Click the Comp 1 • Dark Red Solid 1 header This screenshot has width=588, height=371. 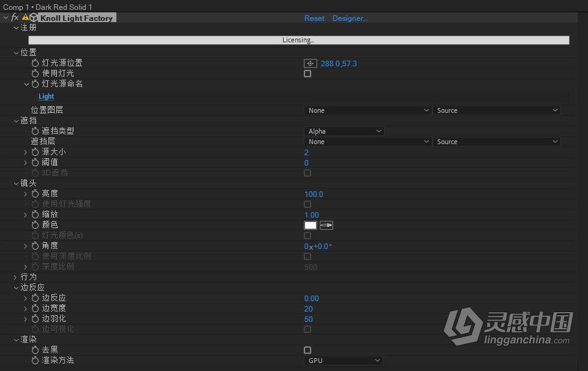click(48, 7)
